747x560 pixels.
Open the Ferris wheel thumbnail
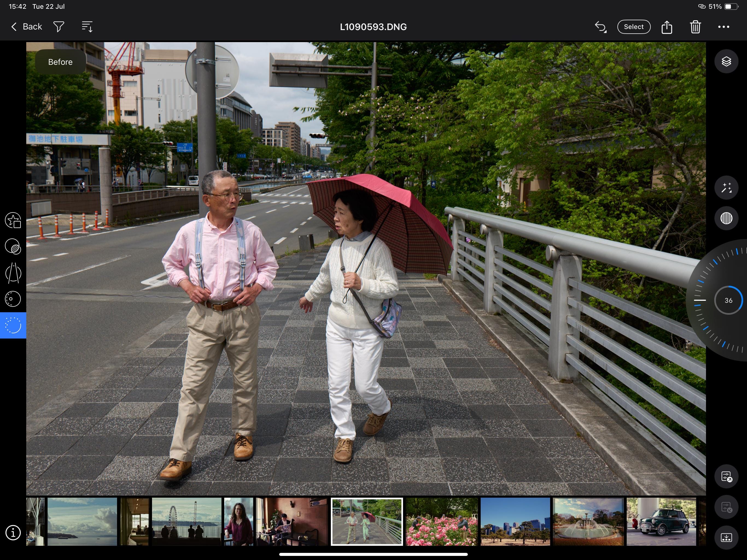[186, 521]
